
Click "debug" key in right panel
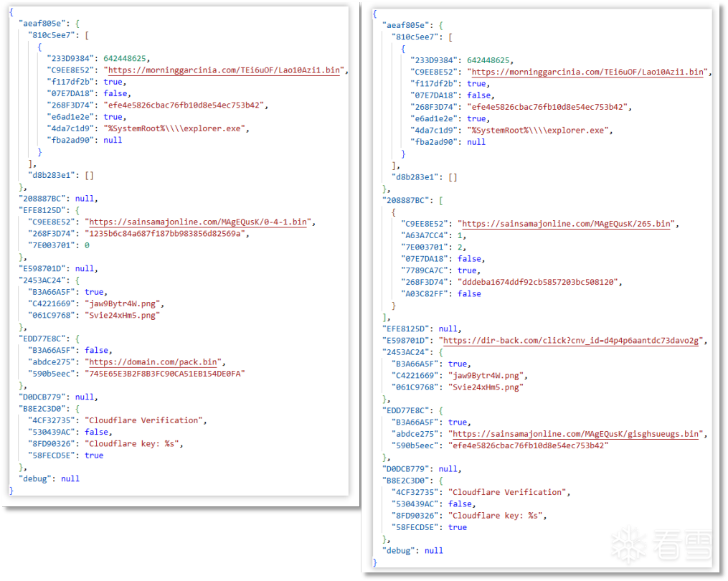399,551
